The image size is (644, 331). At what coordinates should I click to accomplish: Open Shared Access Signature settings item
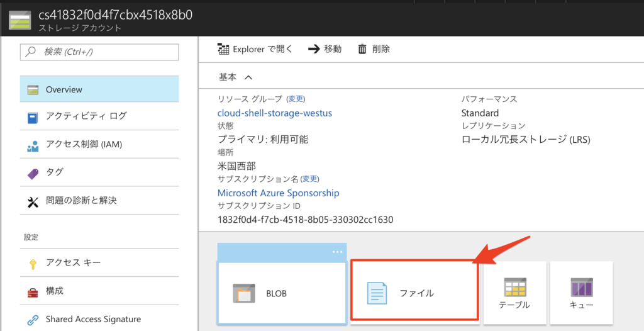tap(99, 319)
